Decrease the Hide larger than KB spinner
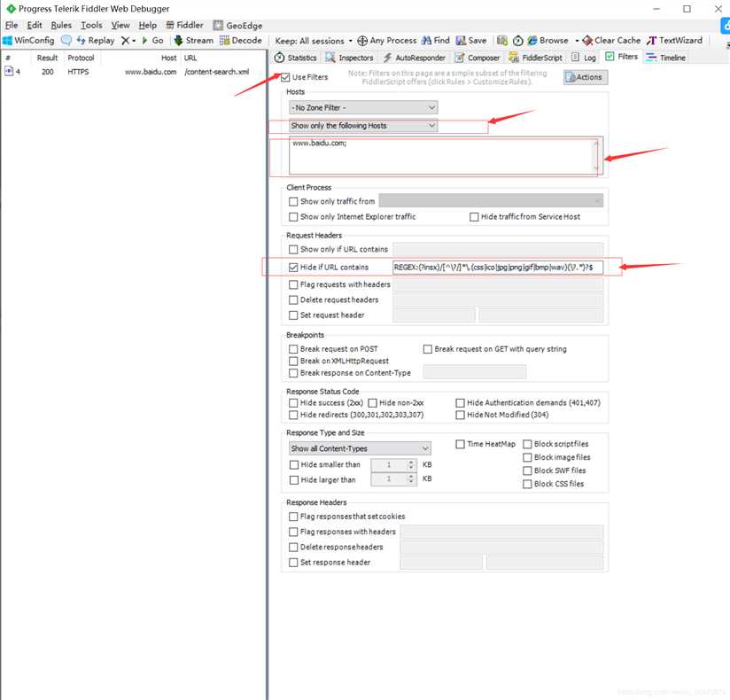Viewport: 730px width, 700px height. 411,482
